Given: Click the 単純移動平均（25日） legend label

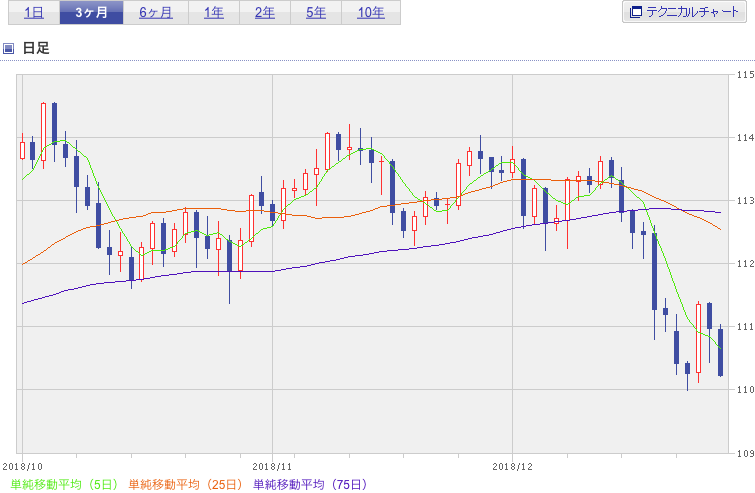Looking at the screenshot, I should point(186,484).
